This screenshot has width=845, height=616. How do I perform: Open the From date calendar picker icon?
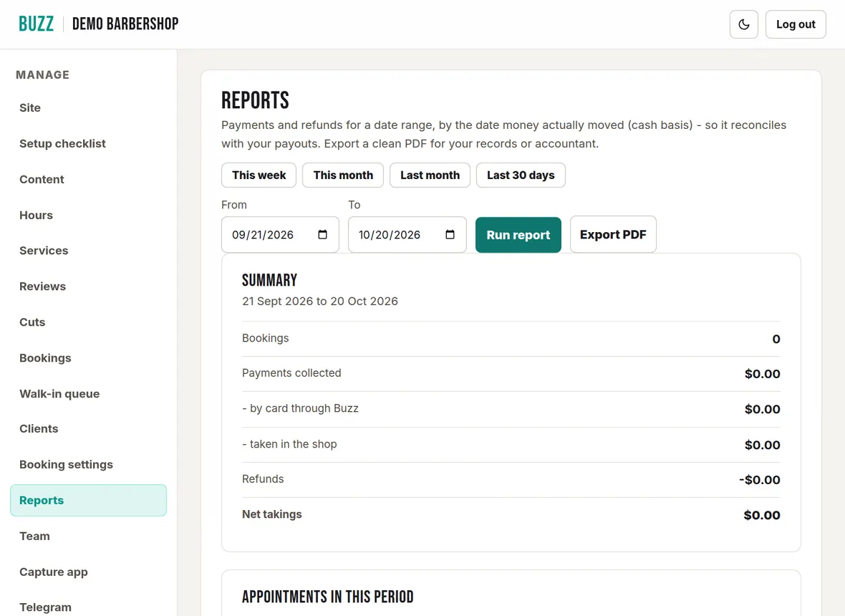point(322,234)
